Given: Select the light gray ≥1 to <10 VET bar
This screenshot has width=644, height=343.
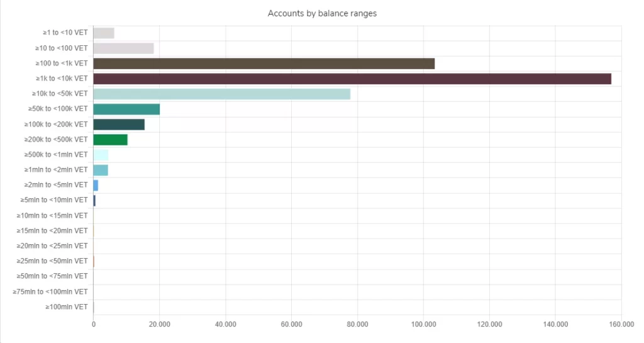Looking at the screenshot, I should 104,33.
